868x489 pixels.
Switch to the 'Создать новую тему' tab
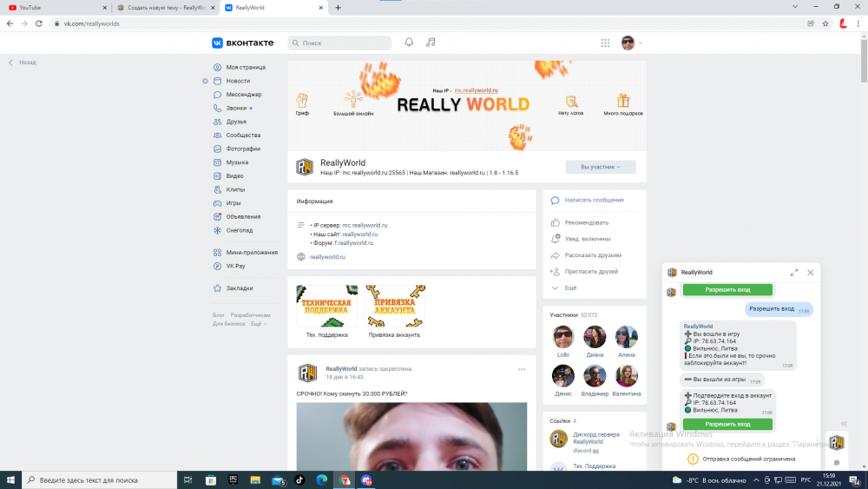point(166,8)
